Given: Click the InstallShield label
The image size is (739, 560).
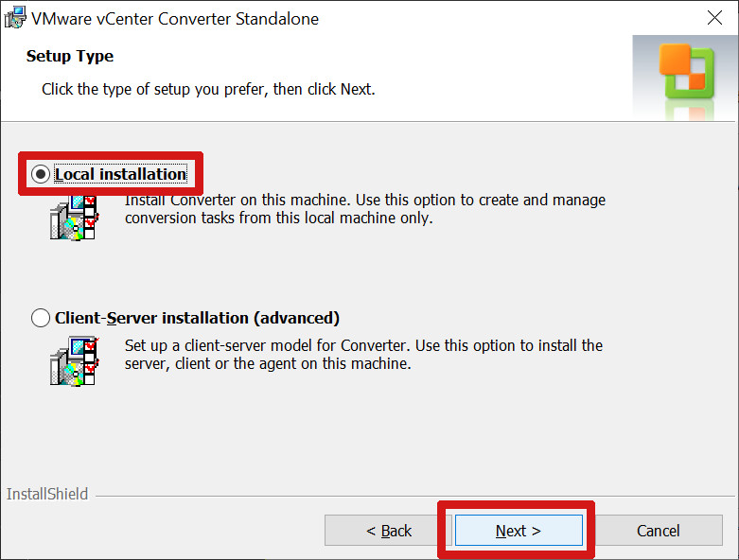Looking at the screenshot, I should 47,494.
